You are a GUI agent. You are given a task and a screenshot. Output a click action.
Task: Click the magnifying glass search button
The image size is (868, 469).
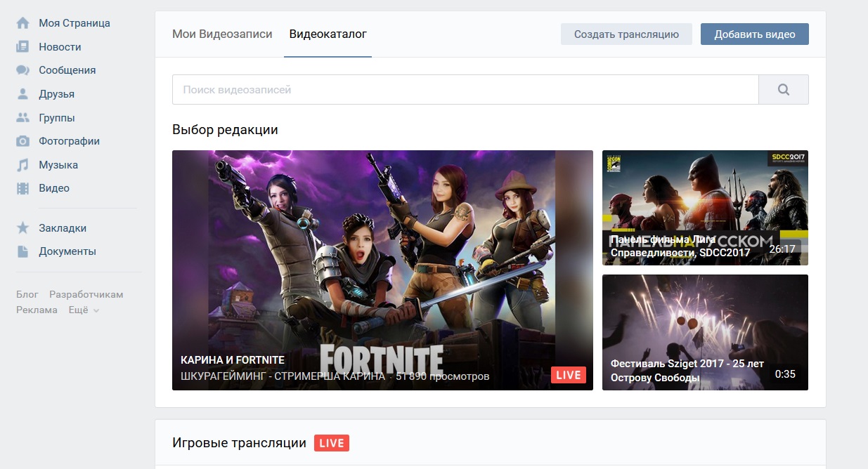pyautogui.click(x=784, y=90)
